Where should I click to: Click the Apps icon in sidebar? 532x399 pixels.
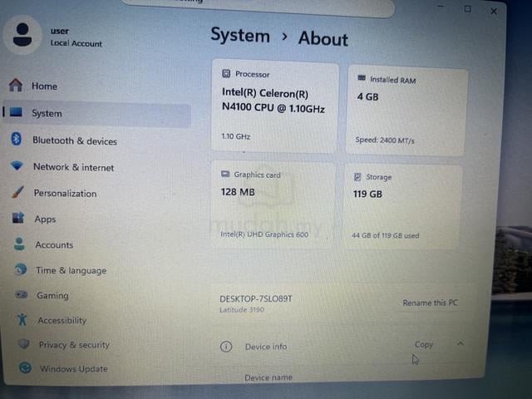[x=18, y=218]
